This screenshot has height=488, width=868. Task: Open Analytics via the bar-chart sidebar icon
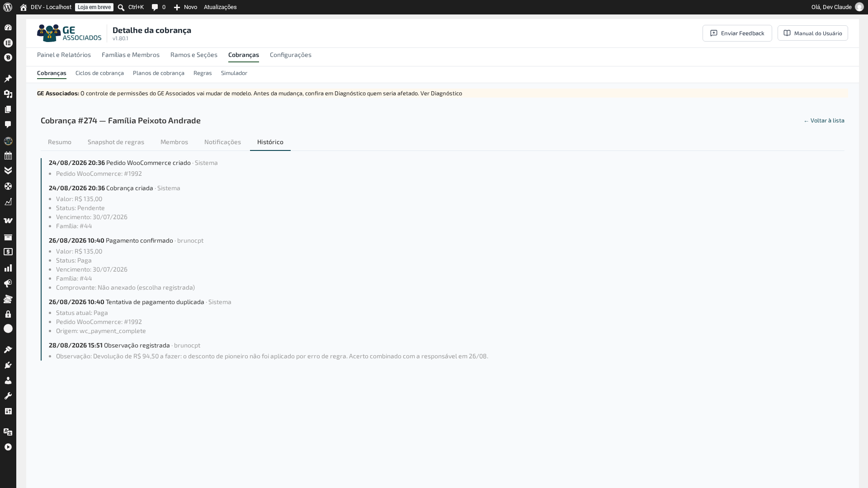(x=8, y=268)
